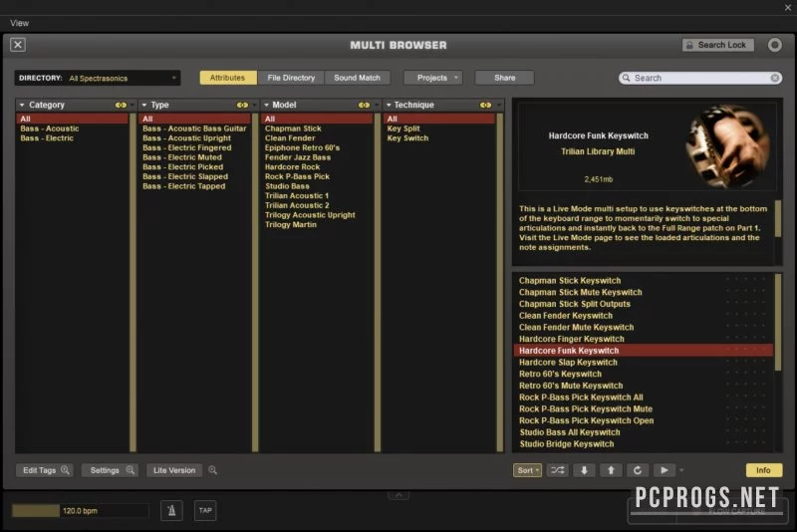This screenshot has width=797, height=532.
Task: Click the refresh circular arrow icon
Action: click(638, 470)
